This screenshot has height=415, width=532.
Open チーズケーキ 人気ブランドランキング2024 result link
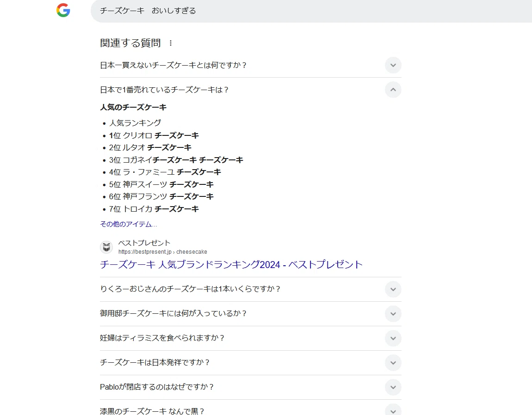[231, 264]
